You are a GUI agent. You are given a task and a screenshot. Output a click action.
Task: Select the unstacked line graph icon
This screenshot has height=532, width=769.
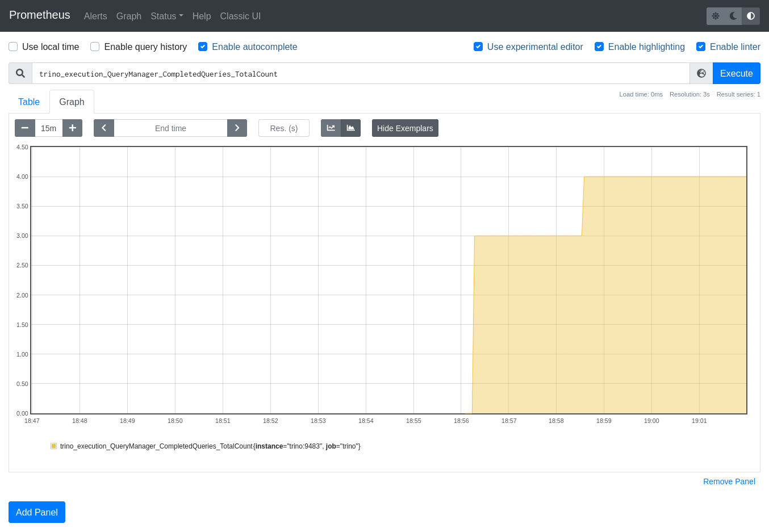[331, 128]
